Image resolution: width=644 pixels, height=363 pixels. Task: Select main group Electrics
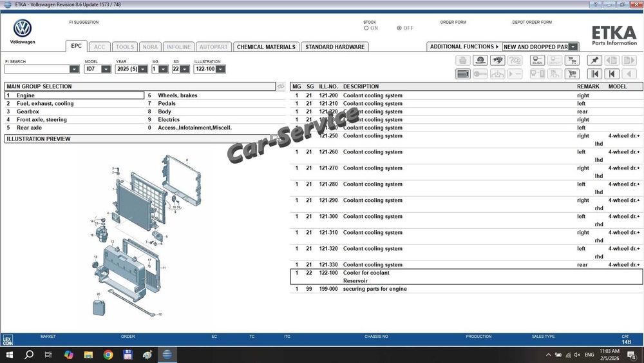point(216,120)
